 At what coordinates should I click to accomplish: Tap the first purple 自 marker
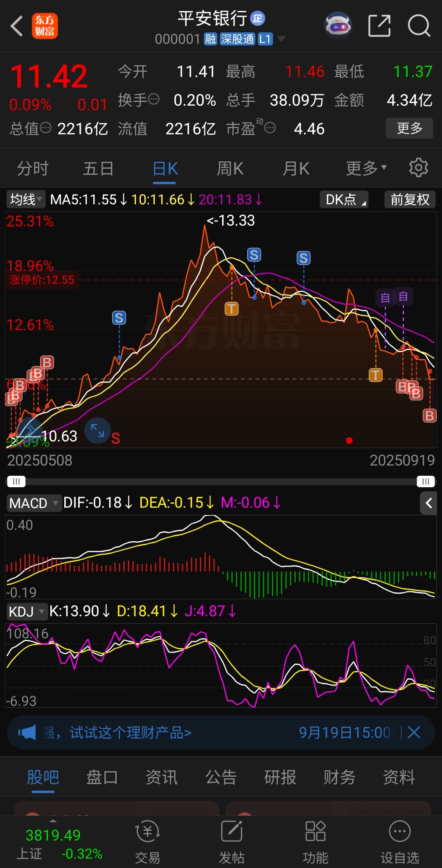(385, 298)
